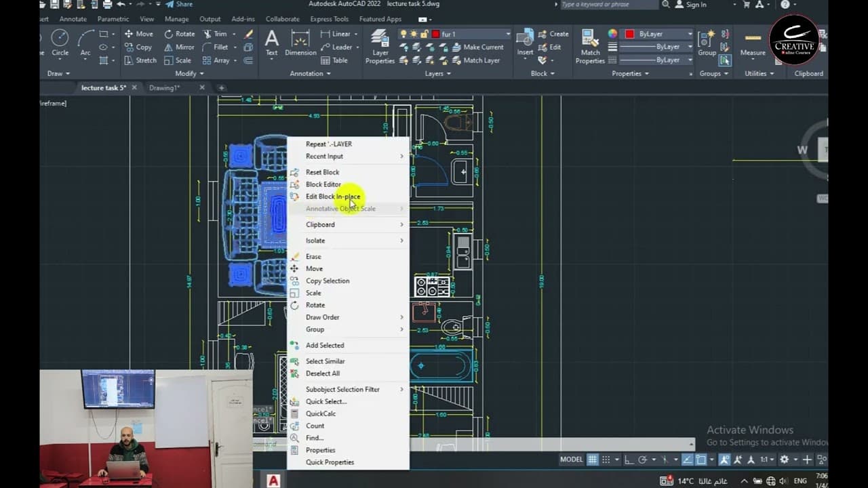This screenshot has width=868, height=488.
Task: Expand the Block panel
Action: coord(542,73)
